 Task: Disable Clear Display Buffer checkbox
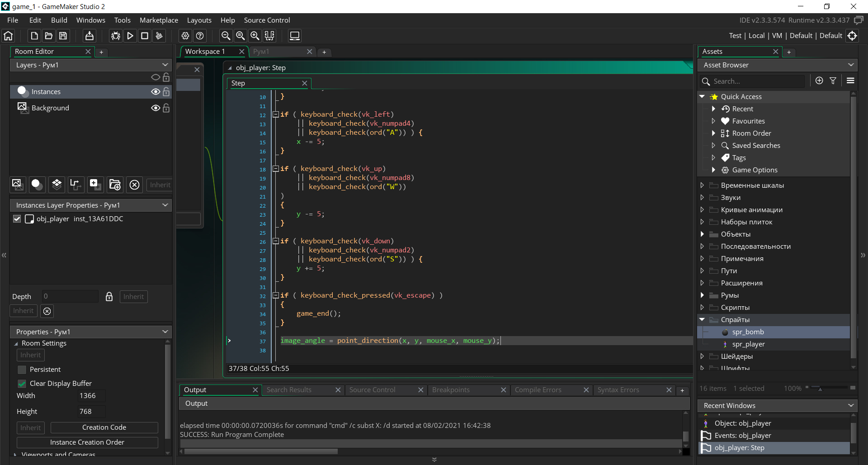tap(22, 384)
